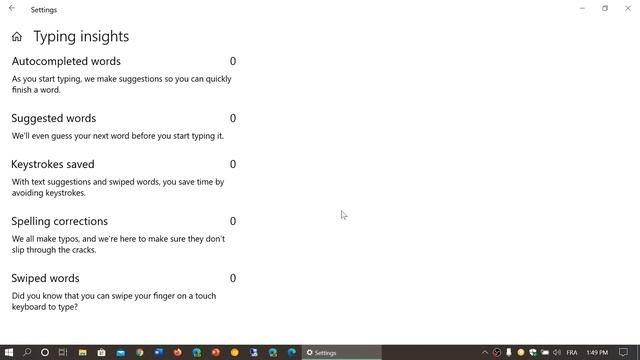Click the Safely Remove Hardware tray icon
The width and height of the screenshot is (640, 360).
click(x=509, y=352)
